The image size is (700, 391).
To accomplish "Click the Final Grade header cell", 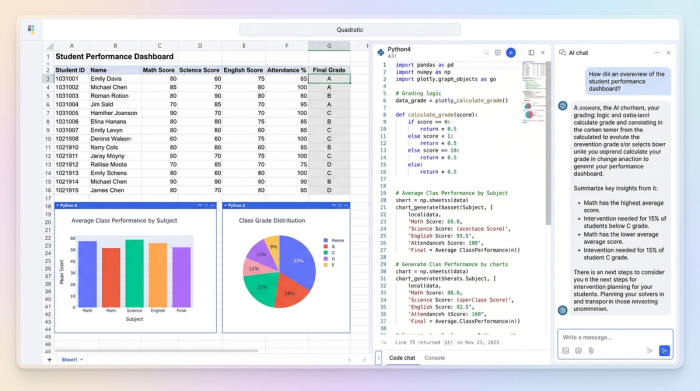I will pos(329,70).
